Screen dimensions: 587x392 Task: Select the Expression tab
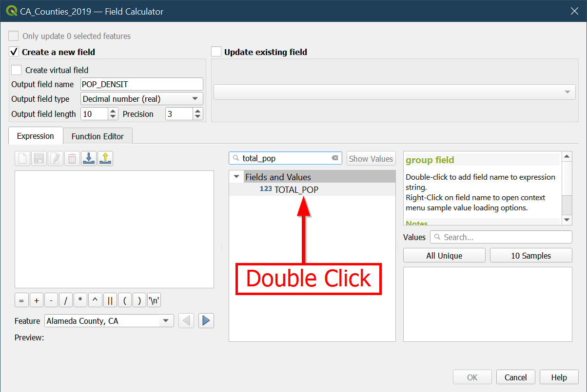point(36,136)
